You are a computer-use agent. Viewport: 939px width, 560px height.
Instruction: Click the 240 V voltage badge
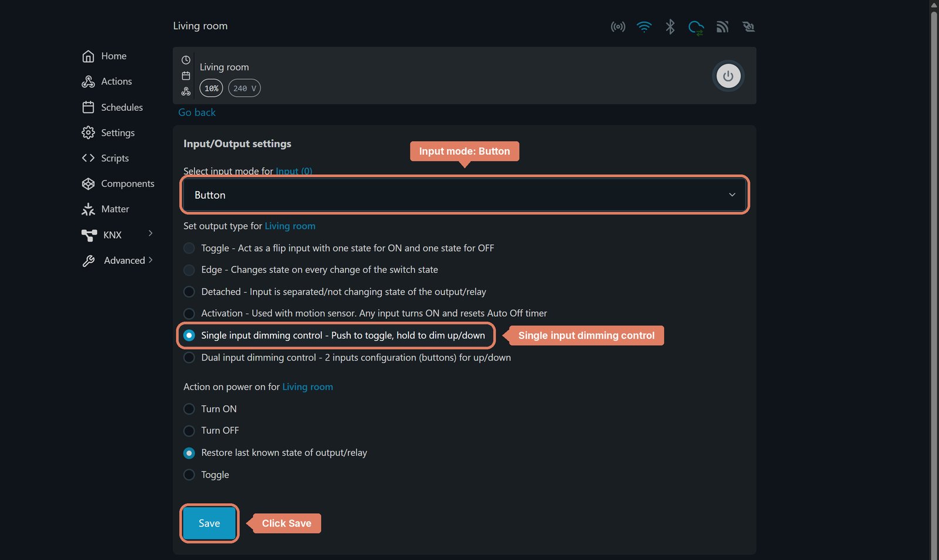click(244, 88)
